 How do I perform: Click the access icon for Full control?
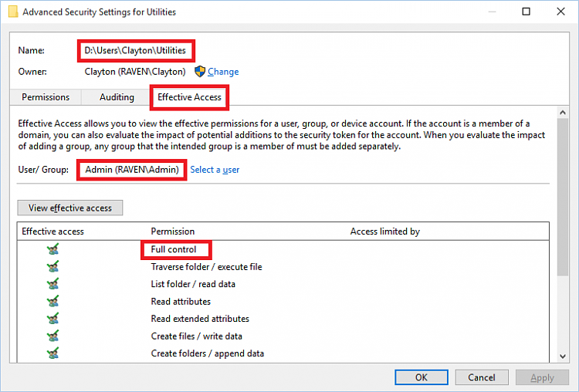click(x=52, y=249)
